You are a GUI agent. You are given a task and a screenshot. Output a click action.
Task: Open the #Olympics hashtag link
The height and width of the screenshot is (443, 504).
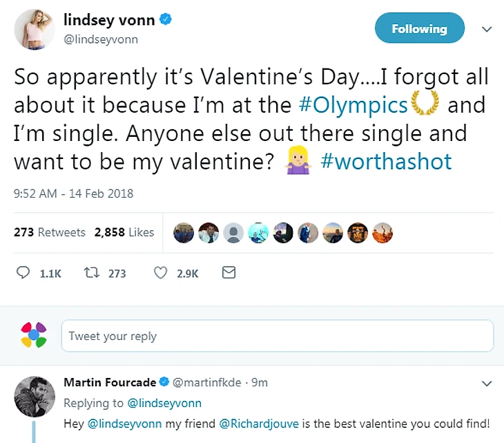coord(353,104)
